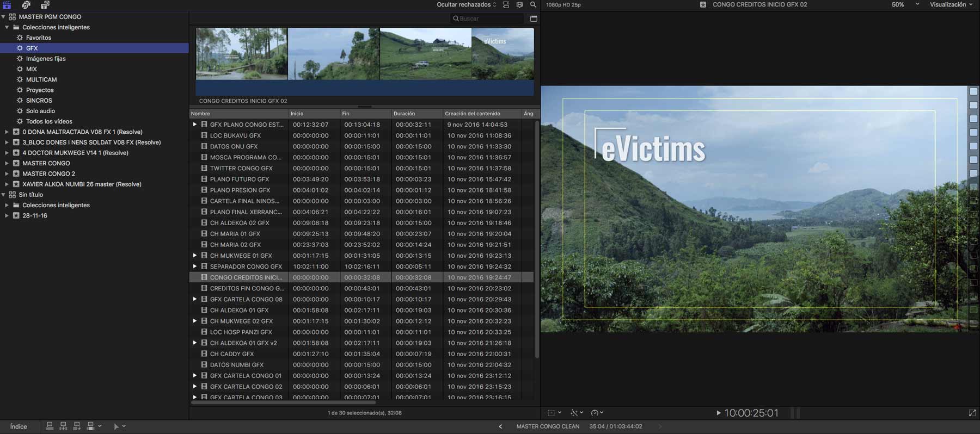980x434 pixels.
Task: Show the Libraries sidebar
Action: point(7,5)
